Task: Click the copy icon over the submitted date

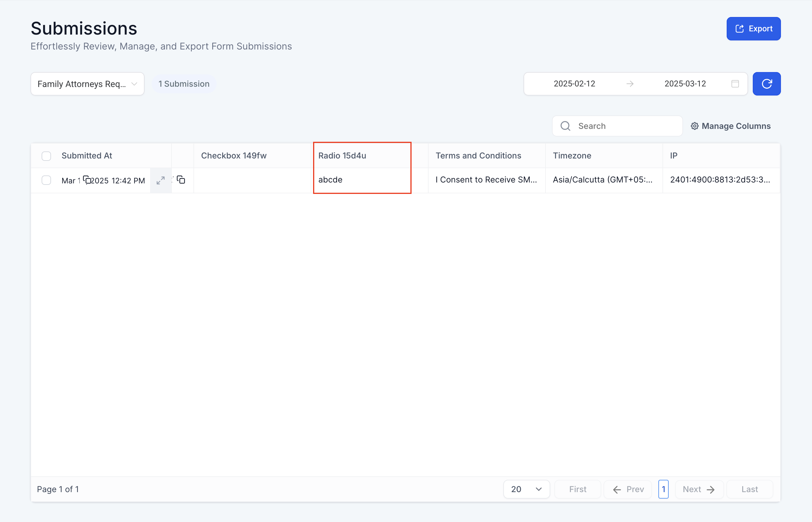Action: 87,180
